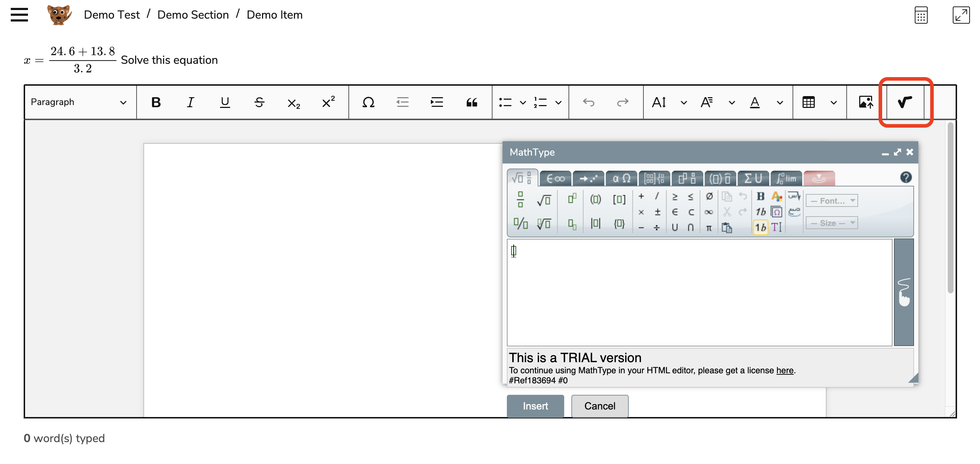The width and height of the screenshot is (980, 464).
Task: Insert a fraction template in MathType
Action: click(520, 199)
